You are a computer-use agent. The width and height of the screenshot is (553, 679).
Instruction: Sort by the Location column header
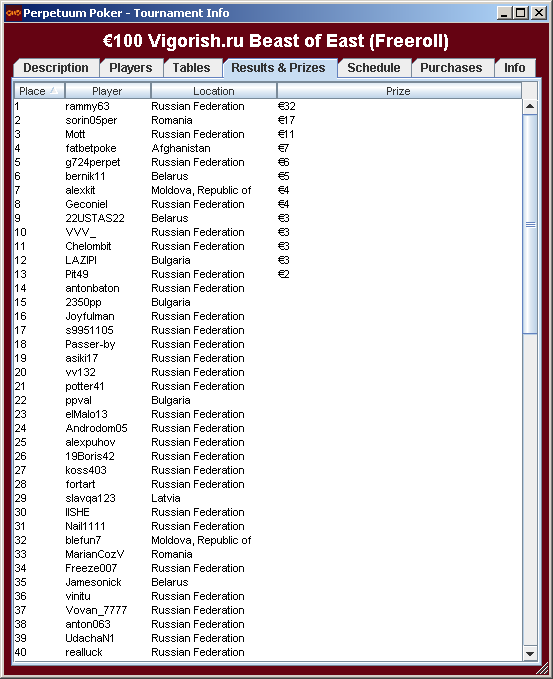(213, 91)
